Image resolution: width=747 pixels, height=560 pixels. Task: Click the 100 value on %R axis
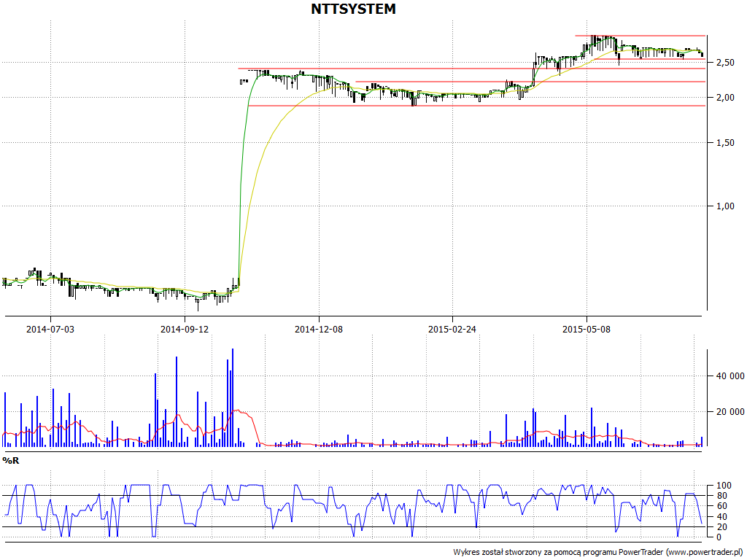[x=724, y=485]
